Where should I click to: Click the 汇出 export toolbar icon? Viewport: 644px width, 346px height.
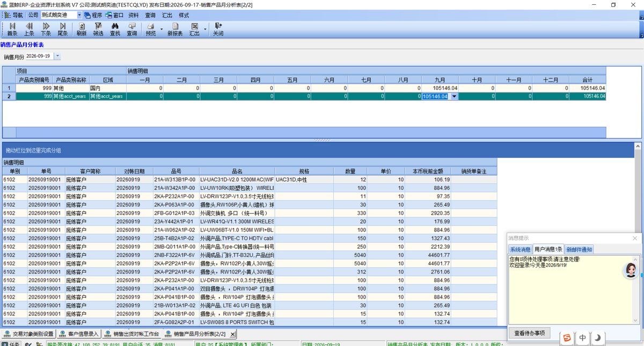click(194, 28)
